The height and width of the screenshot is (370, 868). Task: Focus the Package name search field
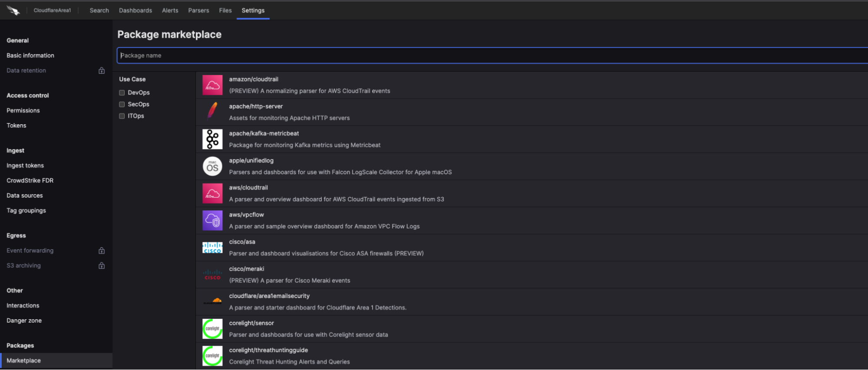pos(492,56)
